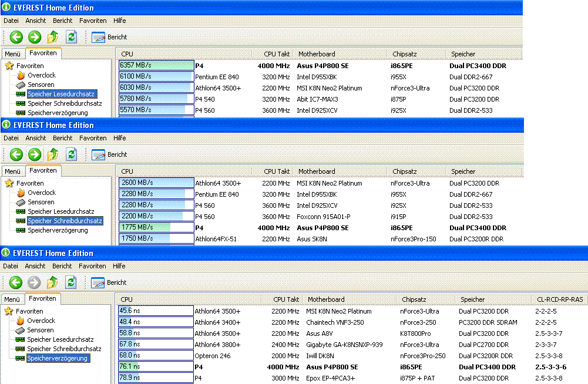588x384 pixels.
Task: Select the Epox EP-4PCA3+ row
Action: (352, 378)
